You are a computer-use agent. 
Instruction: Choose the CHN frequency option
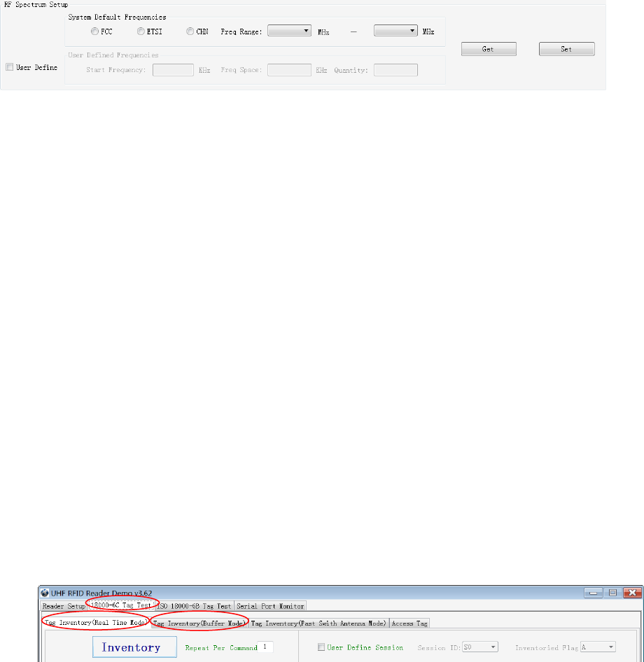click(x=190, y=31)
